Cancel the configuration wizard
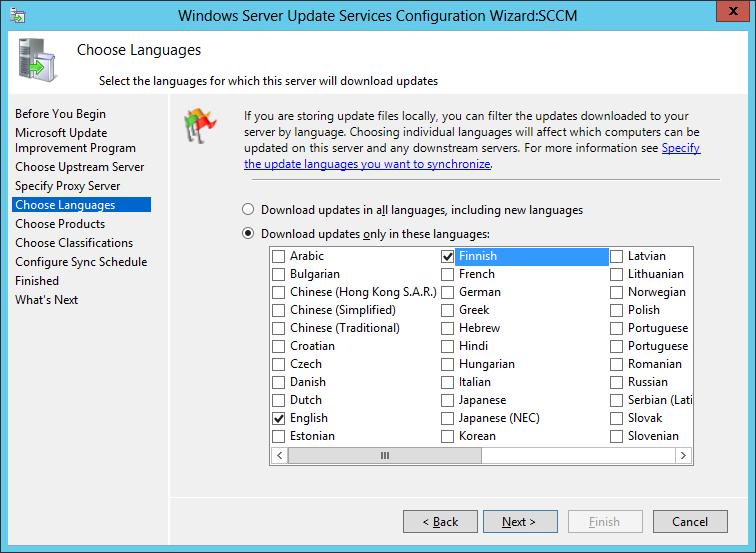Image resolution: width=756 pixels, height=553 pixels. tap(690, 522)
